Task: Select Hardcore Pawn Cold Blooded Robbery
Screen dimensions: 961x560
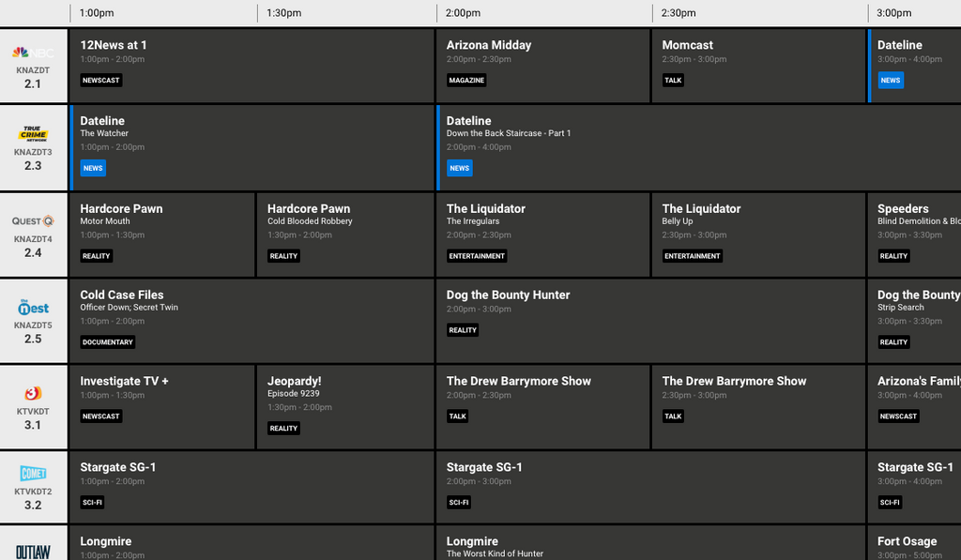Action: coord(345,235)
